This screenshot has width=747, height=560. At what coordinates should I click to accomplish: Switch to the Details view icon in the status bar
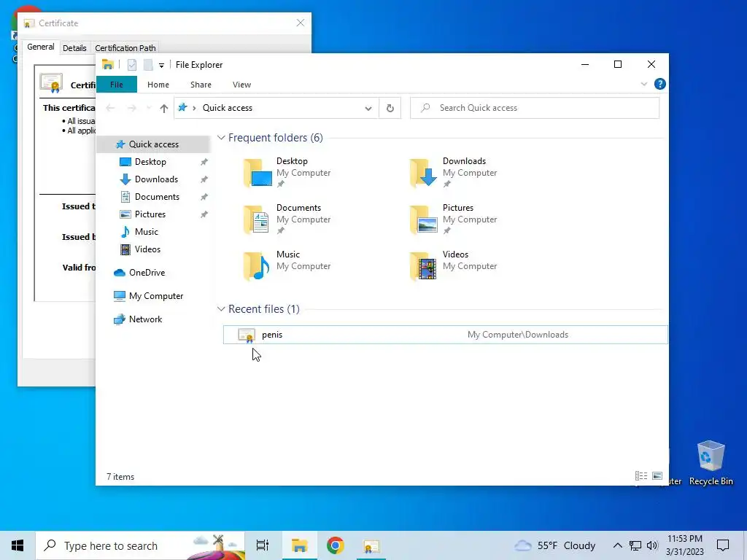641,475
